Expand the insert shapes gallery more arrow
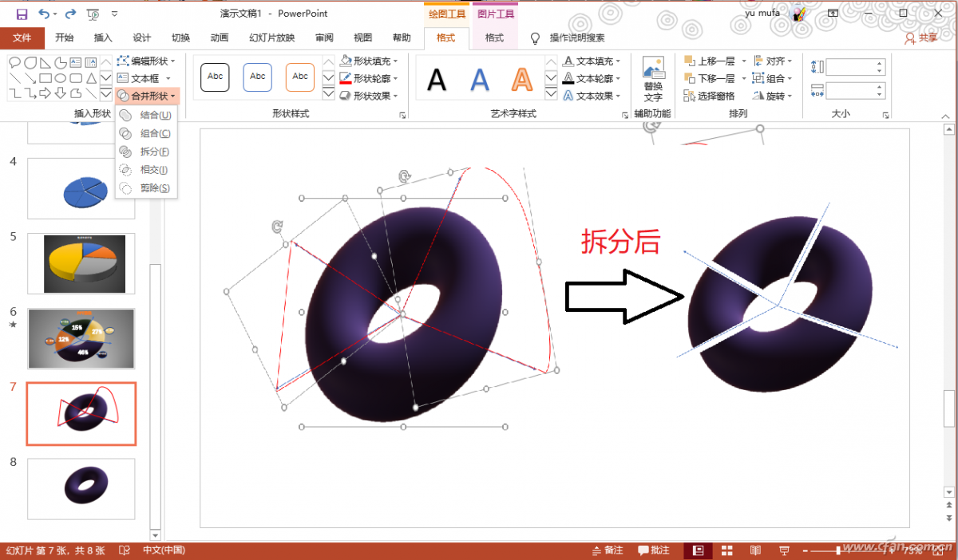 click(106, 95)
